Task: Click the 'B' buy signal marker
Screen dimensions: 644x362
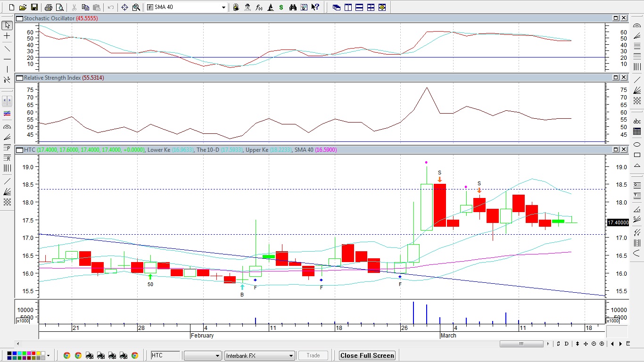Action: (242, 295)
